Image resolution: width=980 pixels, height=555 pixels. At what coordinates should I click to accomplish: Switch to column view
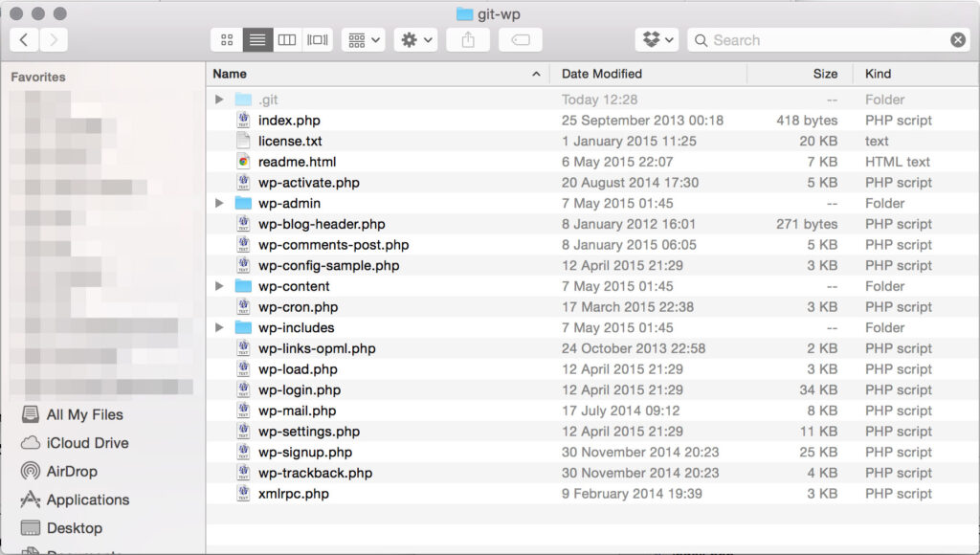click(287, 40)
